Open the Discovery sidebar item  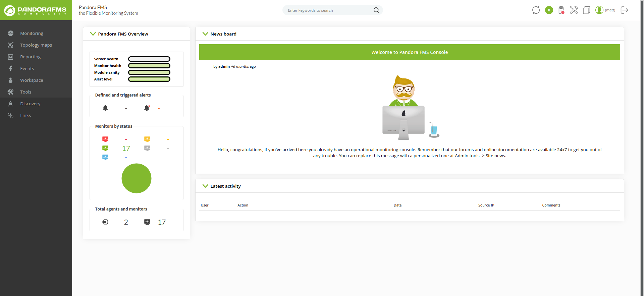[30, 104]
